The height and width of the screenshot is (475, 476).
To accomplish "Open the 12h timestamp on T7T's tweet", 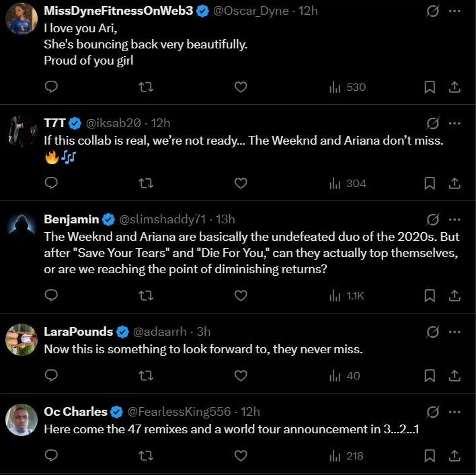I will click(161, 123).
